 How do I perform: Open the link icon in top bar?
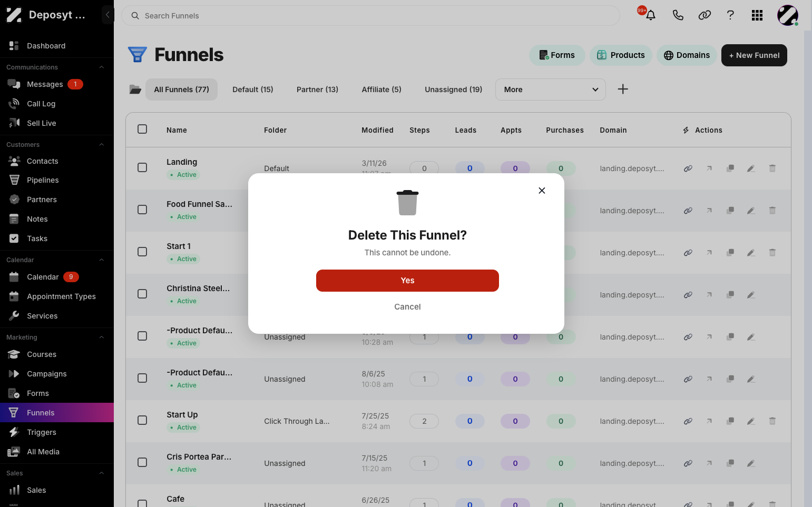pyautogui.click(x=705, y=15)
